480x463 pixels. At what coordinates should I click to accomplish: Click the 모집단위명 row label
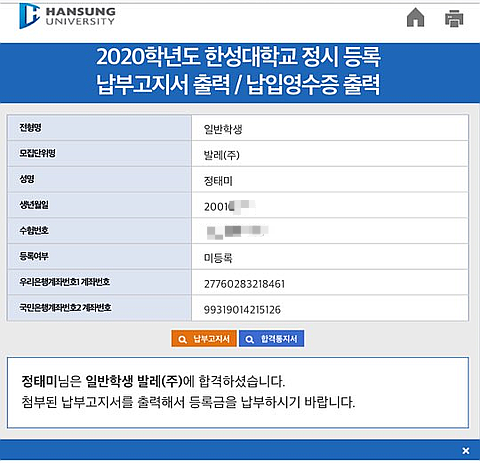coord(37,153)
